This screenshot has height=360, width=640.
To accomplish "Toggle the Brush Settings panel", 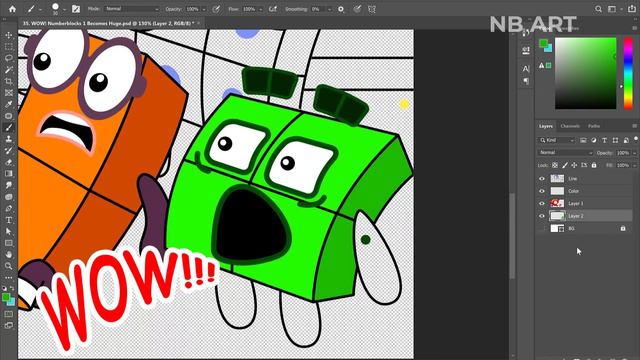I will [x=76, y=9].
